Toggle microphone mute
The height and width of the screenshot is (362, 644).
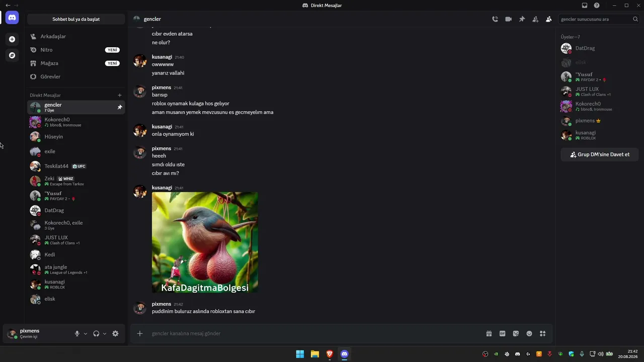click(x=77, y=333)
